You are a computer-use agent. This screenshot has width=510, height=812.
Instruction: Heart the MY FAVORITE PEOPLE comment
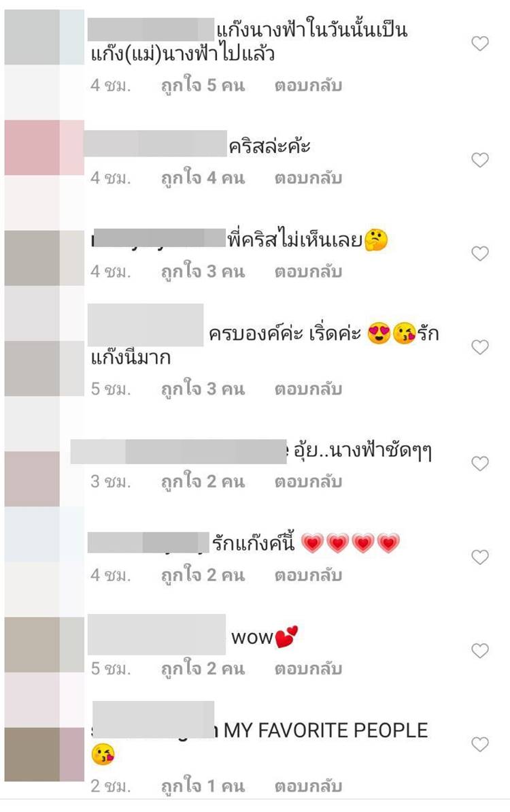[480, 745]
